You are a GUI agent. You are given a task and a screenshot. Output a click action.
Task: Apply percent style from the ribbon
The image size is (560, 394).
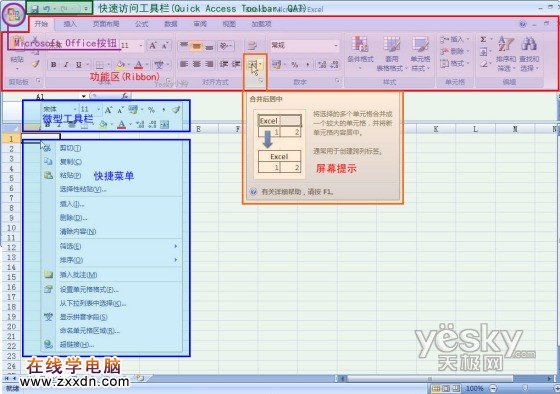pos(295,65)
